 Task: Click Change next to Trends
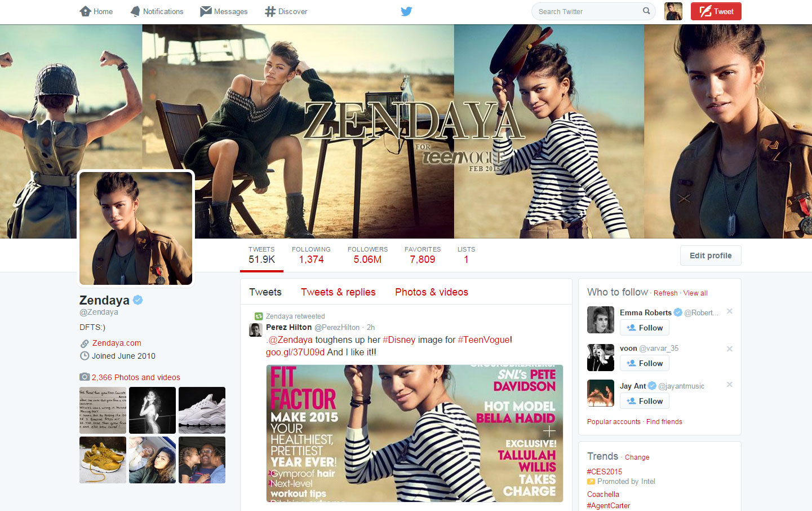(x=637, y=457)
